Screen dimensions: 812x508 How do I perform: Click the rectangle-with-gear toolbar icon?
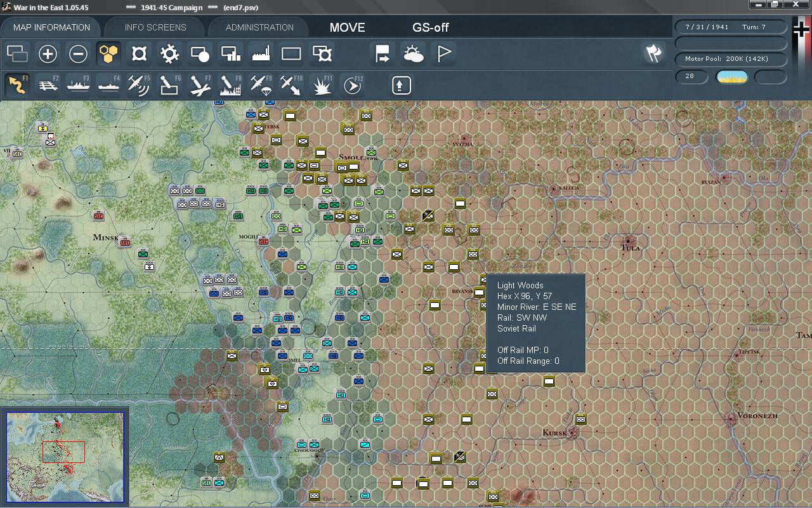point(322,54)
